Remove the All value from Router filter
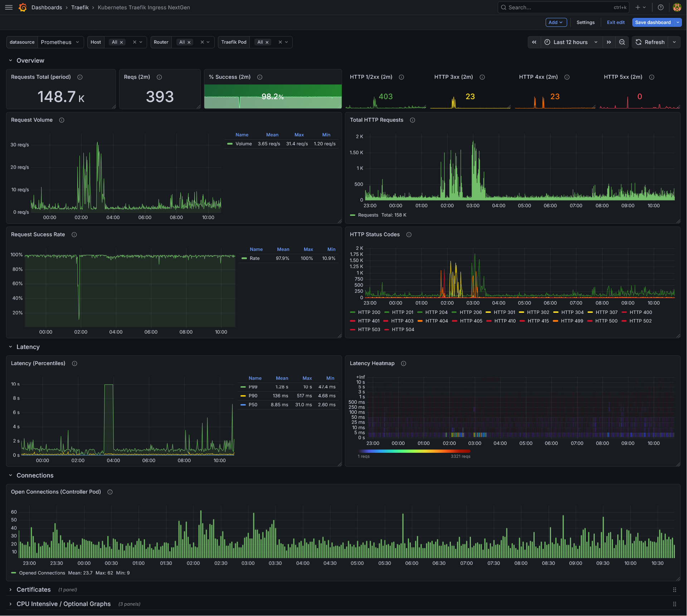The width and height of the screenshot is (687, 616). pos(189,42)
